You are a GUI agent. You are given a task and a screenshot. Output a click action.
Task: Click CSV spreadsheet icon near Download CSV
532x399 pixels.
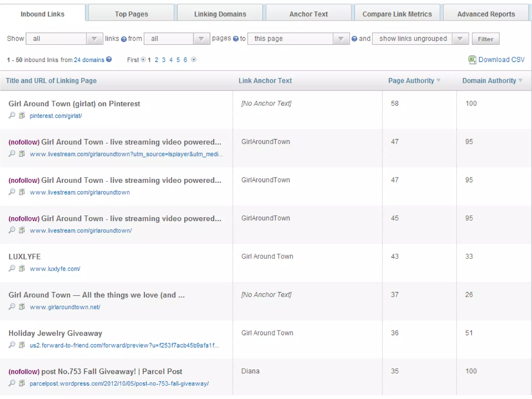[x=472, y=60]
